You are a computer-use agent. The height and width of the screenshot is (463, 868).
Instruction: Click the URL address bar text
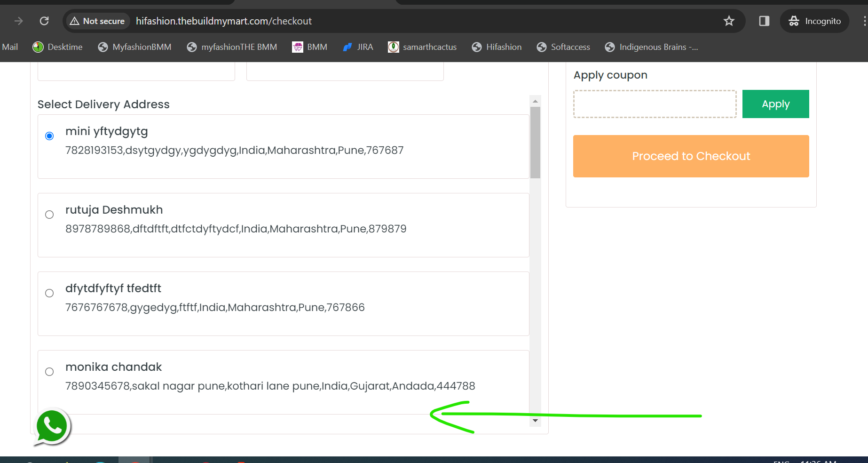pos(224,21)
